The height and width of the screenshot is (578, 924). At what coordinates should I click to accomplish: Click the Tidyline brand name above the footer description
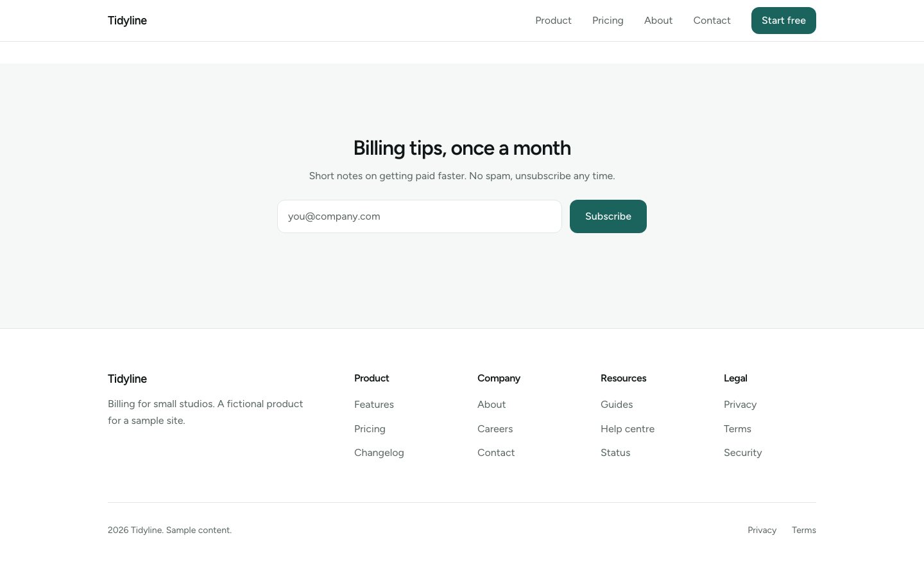coord(127,379)
